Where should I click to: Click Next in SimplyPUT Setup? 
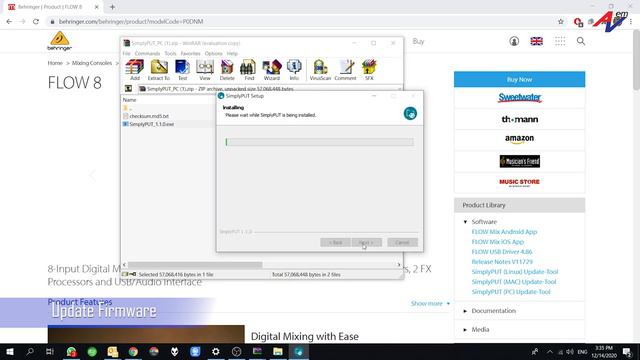pyautogui.click(x=367, y=242)
